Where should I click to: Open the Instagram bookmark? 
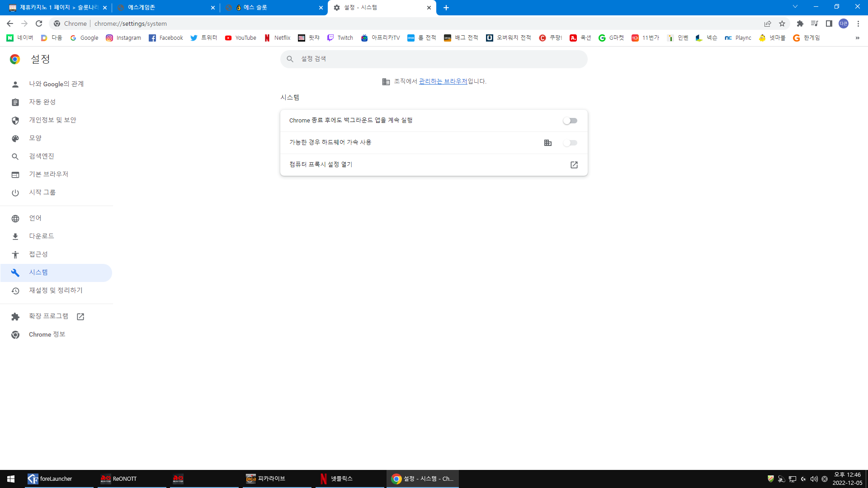[123, 38]
